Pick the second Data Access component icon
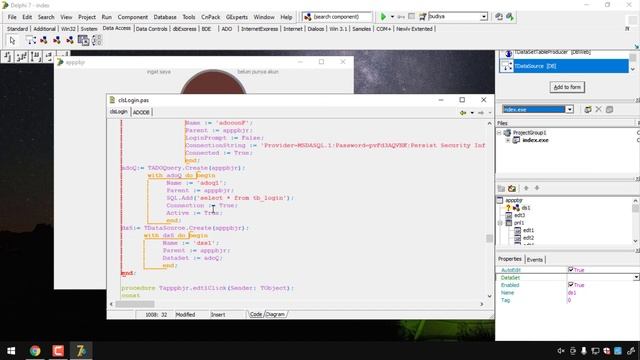640x360 pixels. pos(44,40)
